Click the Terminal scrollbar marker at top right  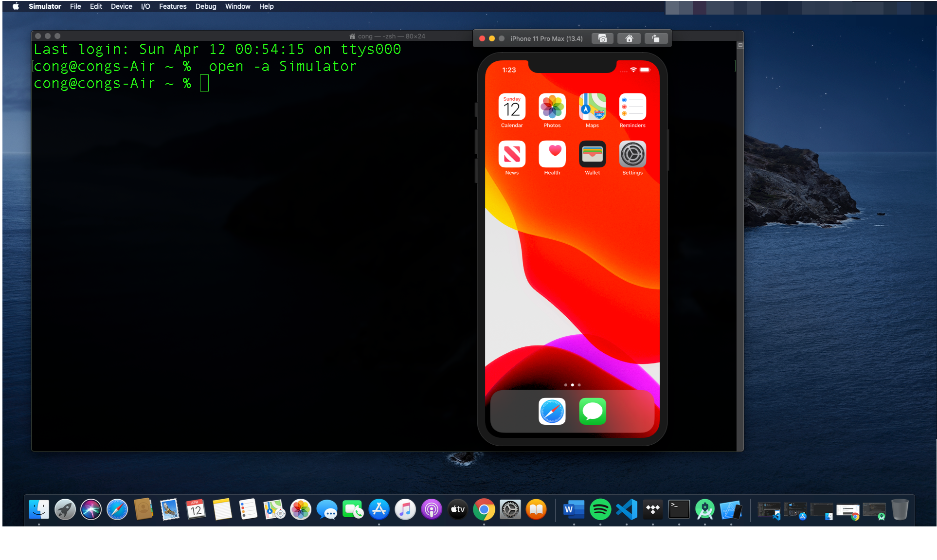click(x=740, y=45)
